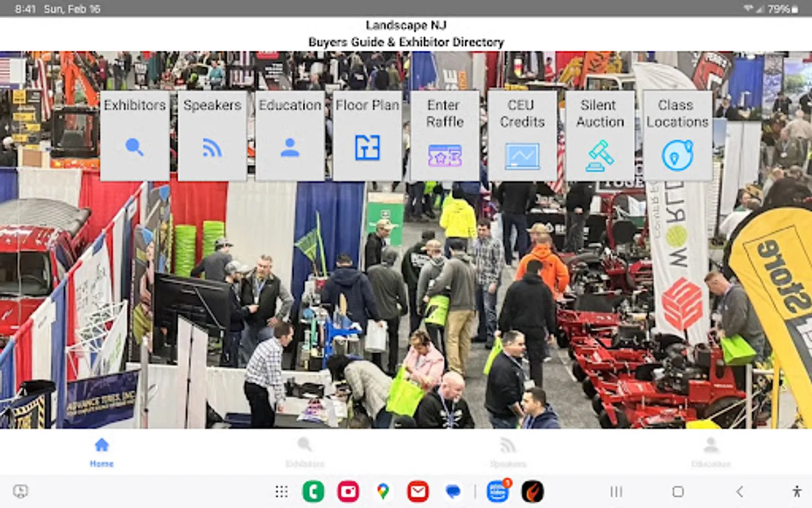The height and width of the screenshot is (508, 812).
Task: Switch to the Exhibitors bottom tab
Action: 304,450
